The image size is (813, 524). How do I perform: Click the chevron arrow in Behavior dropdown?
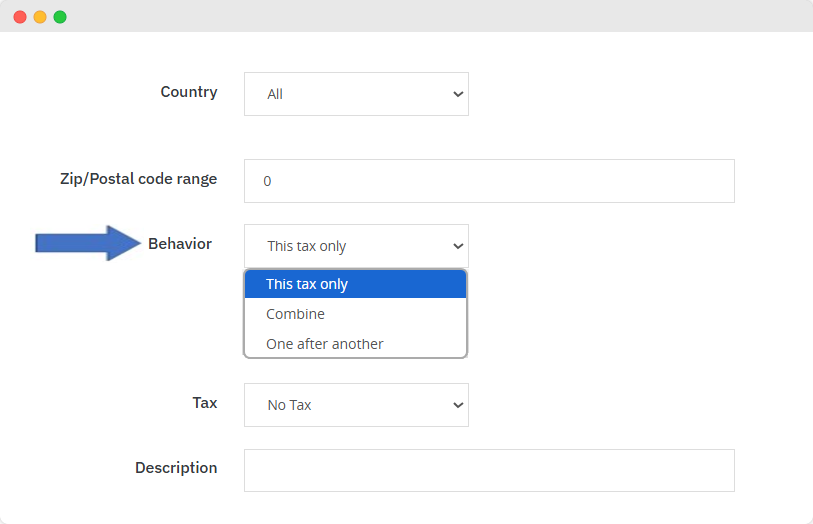[458, 246]
